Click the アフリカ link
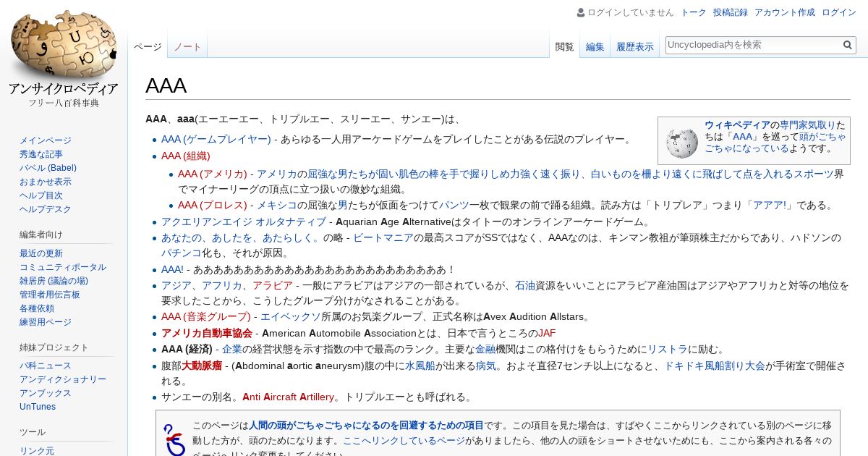This screenshot has width=868, height=456. tap(222, 285)
